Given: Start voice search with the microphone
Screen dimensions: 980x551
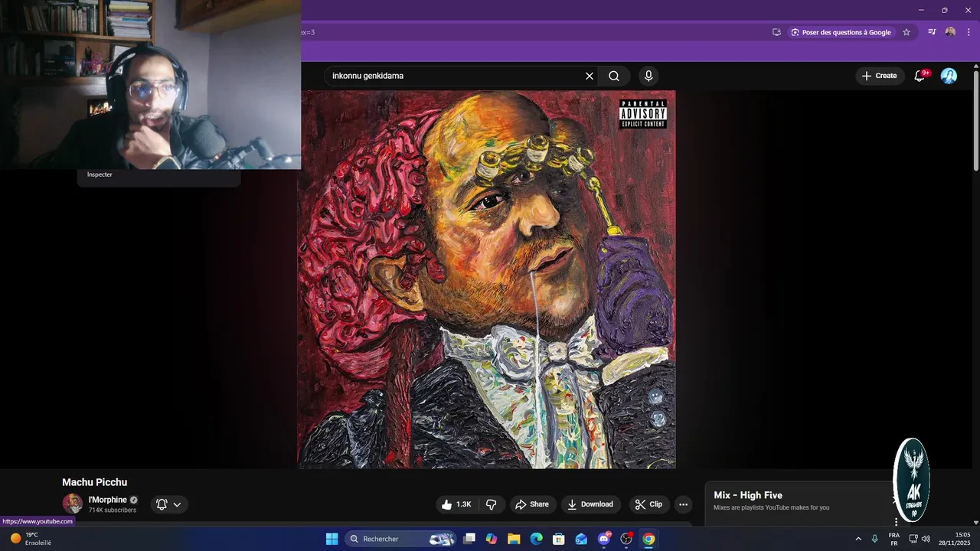Looking at the screenshot, I should pos(648,76).
